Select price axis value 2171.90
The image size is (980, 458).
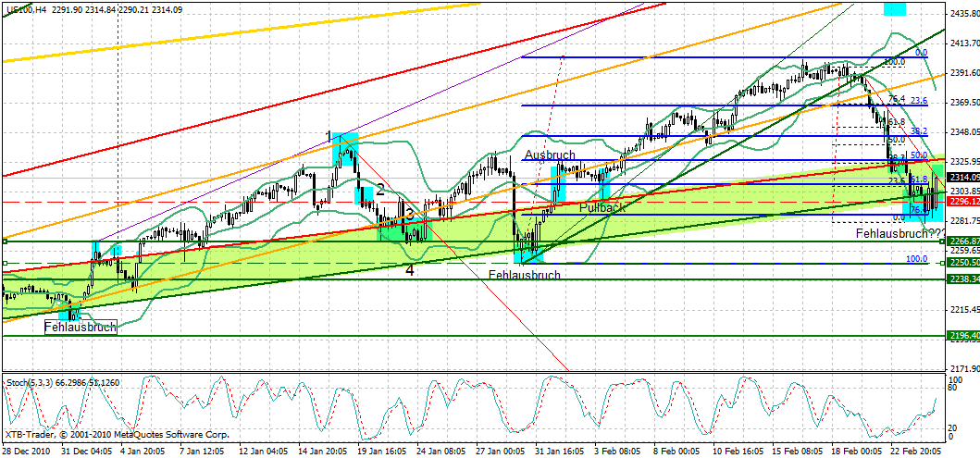click(963, 368)
